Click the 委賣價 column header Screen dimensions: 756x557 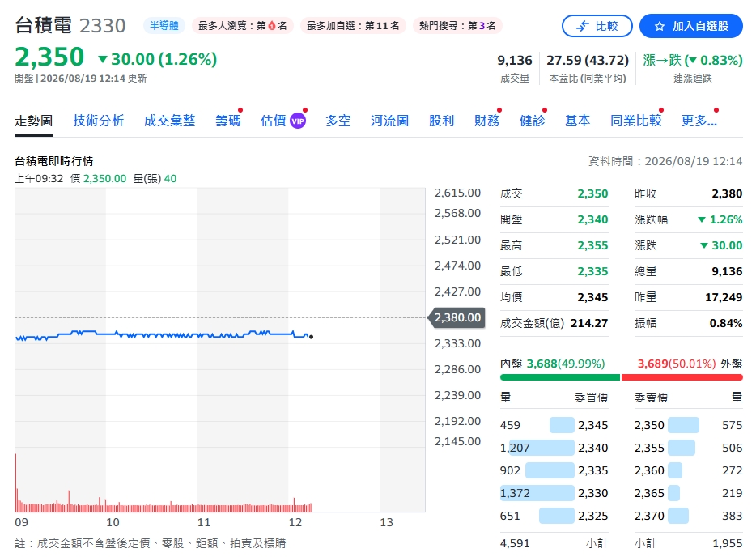tap(651, 398)
